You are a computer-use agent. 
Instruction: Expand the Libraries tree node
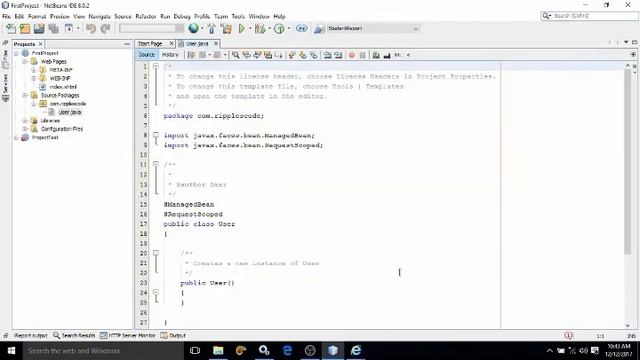25,120
